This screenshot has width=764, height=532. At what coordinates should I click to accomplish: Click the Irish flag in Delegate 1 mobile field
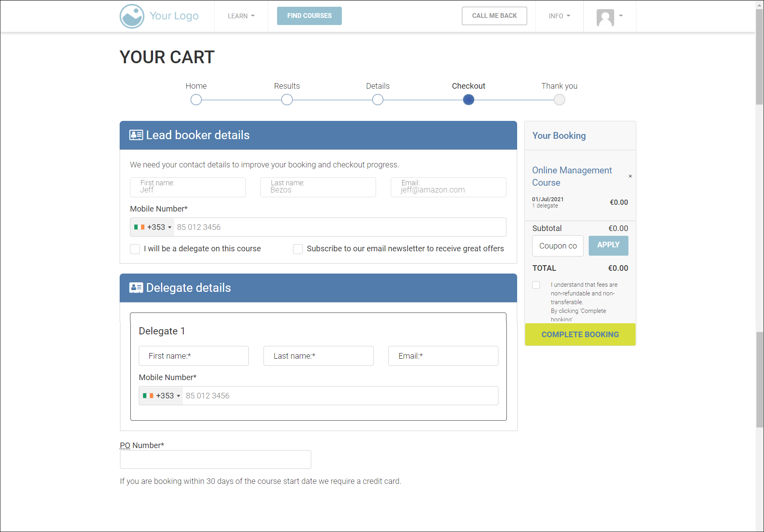pyautogui.click(x=148, y=396)
